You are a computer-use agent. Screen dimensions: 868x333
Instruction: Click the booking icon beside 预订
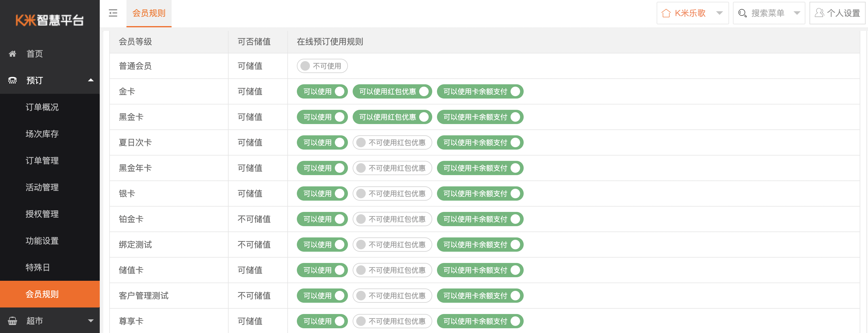tap(12, 80)
